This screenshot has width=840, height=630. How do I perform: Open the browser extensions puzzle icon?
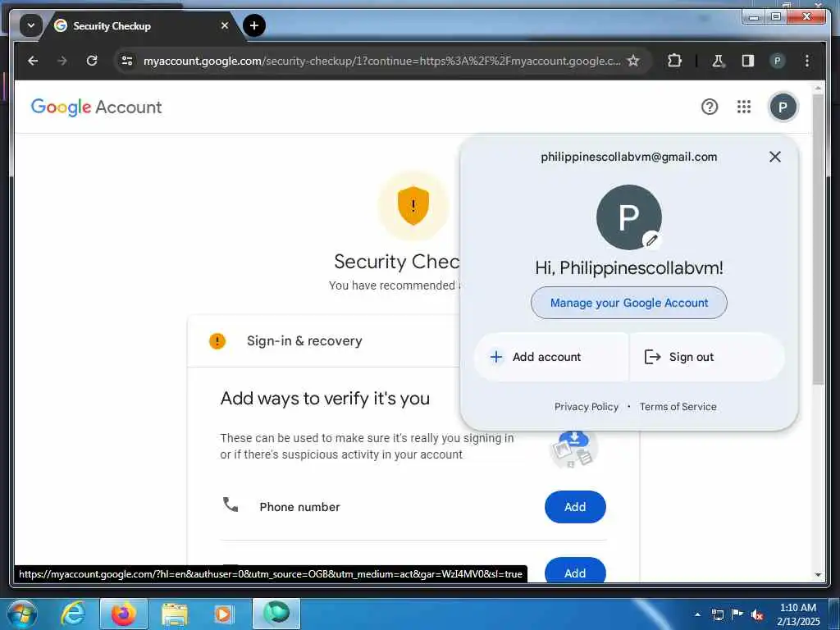pyautogui.click(x=674, y=61)
